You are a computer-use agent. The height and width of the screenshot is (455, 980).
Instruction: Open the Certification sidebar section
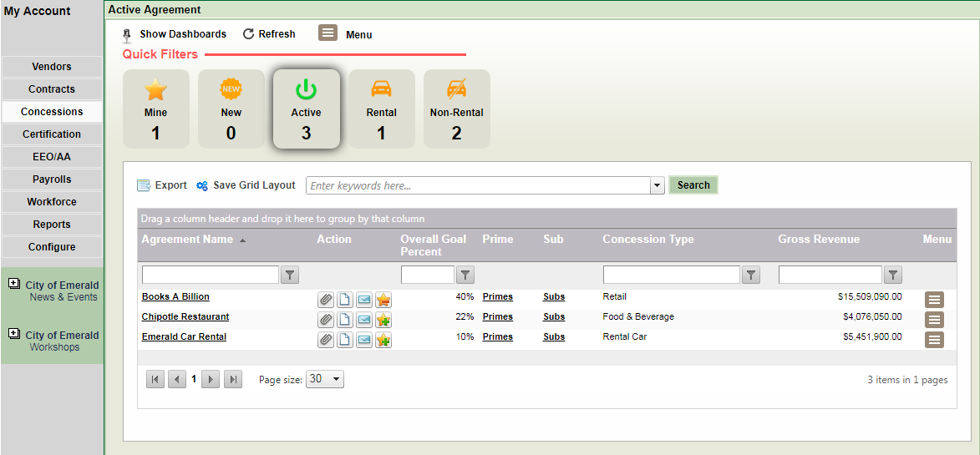[x=52, y=134]
